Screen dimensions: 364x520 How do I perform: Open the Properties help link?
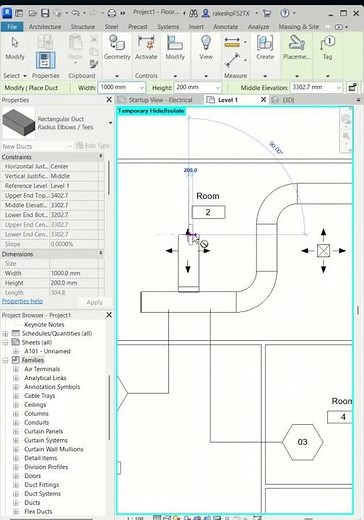[x=22, y=301]
